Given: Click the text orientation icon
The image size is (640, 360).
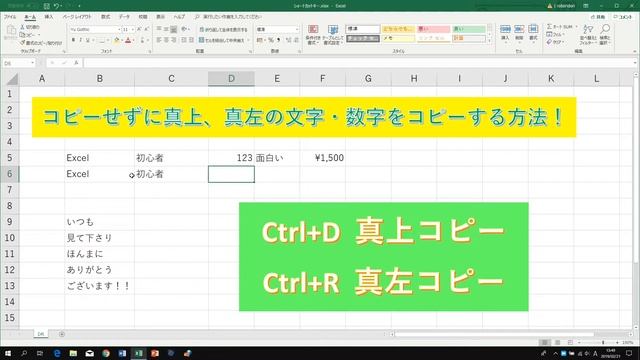Looking at the screenshot, I should pos(184,29).
